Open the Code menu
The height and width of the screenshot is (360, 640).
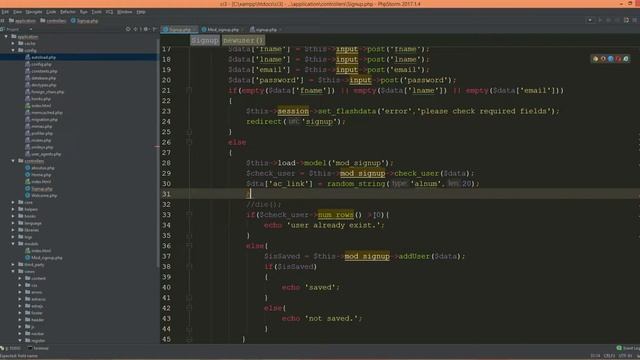51,12
